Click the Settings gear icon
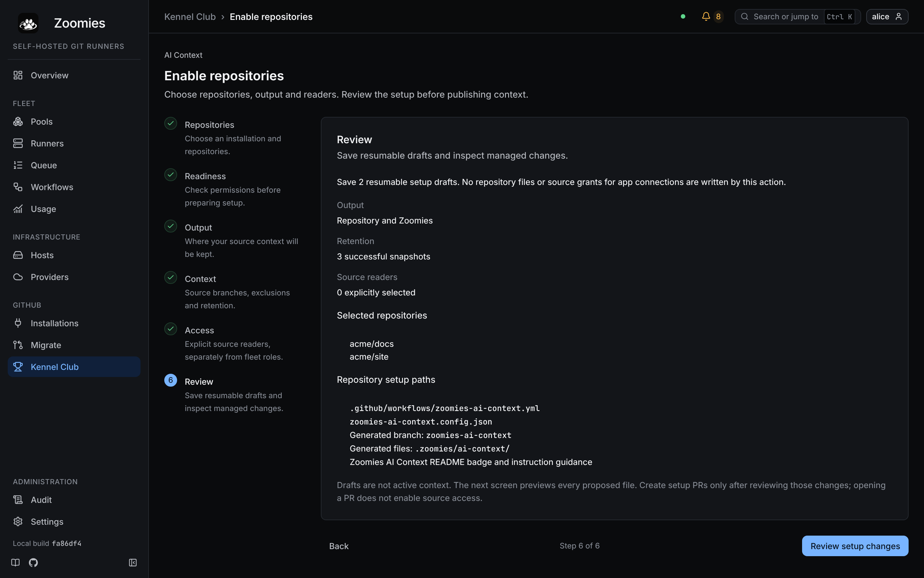Viewport: 924px width, 578px height. click(x=18, y=521)
